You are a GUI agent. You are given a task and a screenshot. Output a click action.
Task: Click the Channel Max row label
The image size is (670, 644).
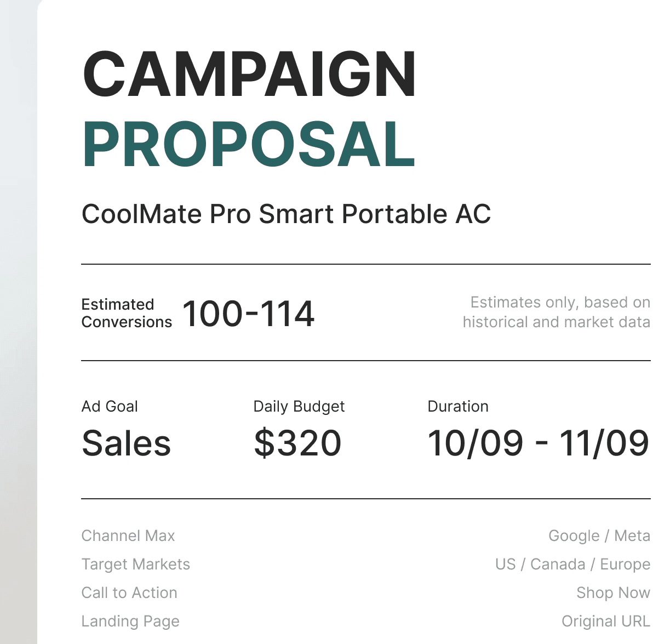coord(128,535)
